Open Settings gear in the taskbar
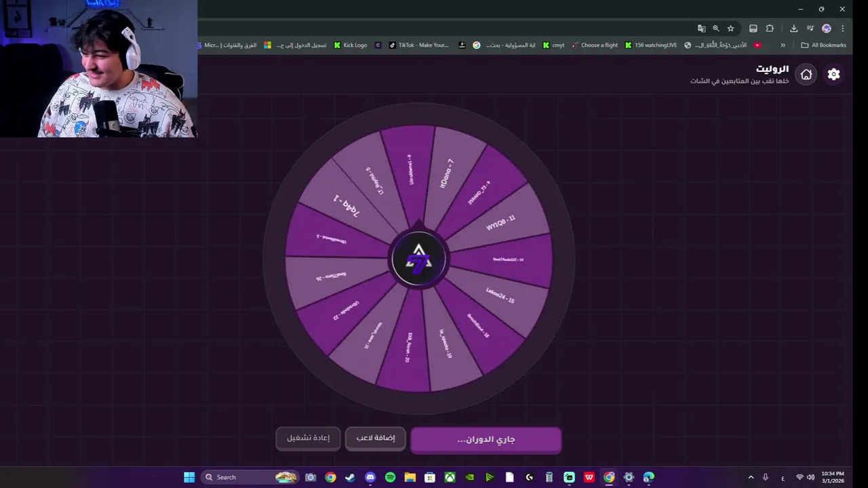868x488 pixels. click(x=629, y=477)
